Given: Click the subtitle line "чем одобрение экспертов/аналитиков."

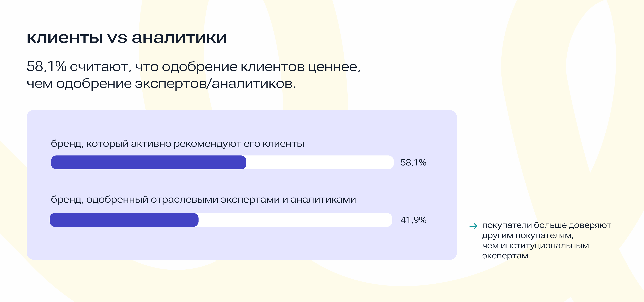Looking at the screenshot, I should [x=161, y=83].
